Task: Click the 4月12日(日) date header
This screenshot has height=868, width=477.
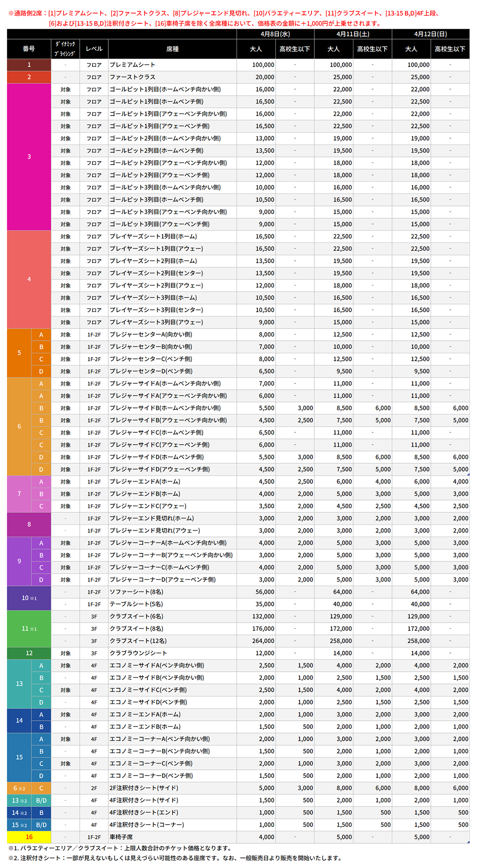Action: (430, 34)
